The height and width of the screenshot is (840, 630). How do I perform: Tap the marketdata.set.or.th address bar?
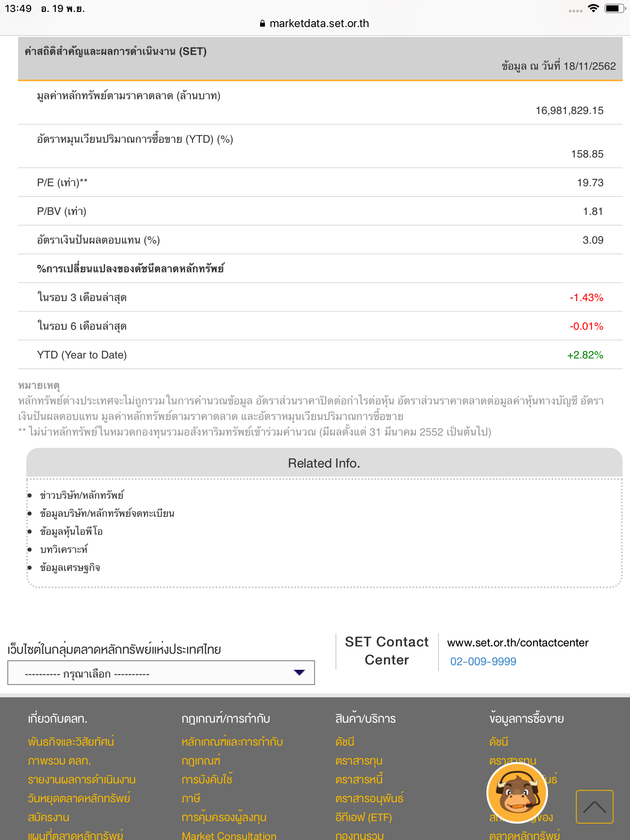point(315,23)
